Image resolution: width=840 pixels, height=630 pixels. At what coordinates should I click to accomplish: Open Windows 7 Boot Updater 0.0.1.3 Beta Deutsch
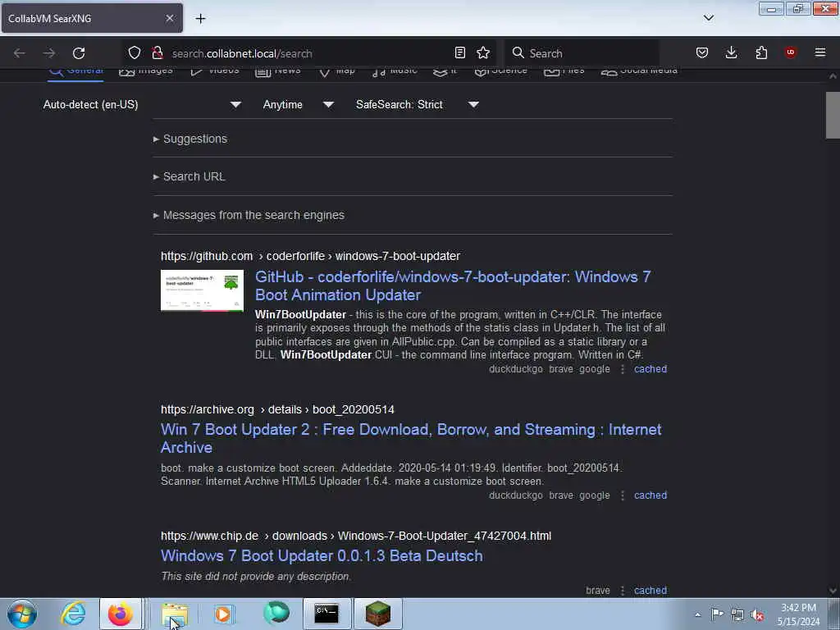click(322, 556)
